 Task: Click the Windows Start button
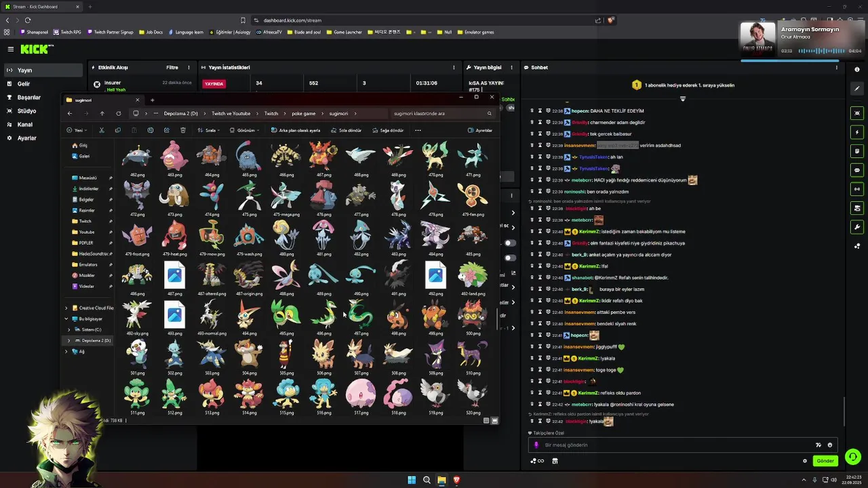(x=412, y=480)
